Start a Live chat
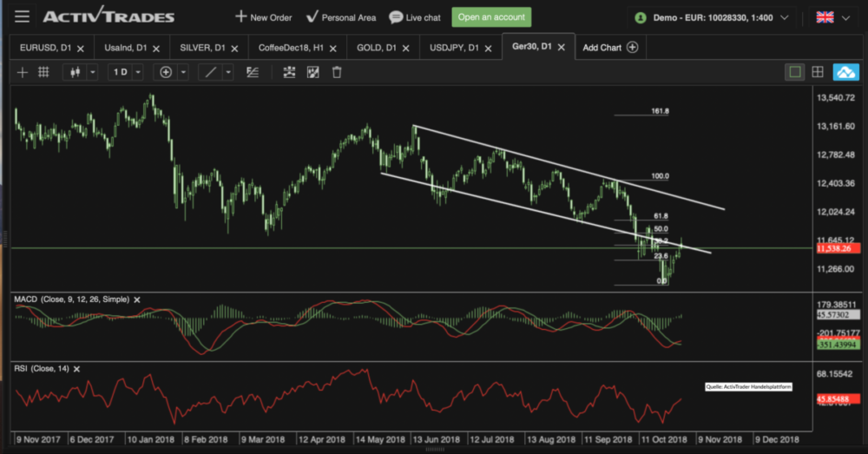Image resolution: width=868 pixels, height=454 pixels. tap(415, 17)
